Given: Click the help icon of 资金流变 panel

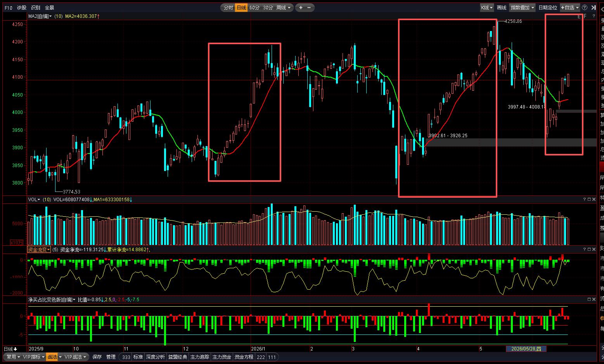Looking at the screenshot, I should 585,249.
